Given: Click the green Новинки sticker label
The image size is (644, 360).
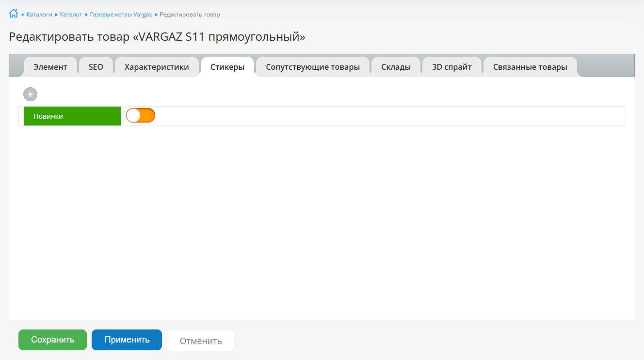Looking at the screenshot, I should tap(72, 116).
